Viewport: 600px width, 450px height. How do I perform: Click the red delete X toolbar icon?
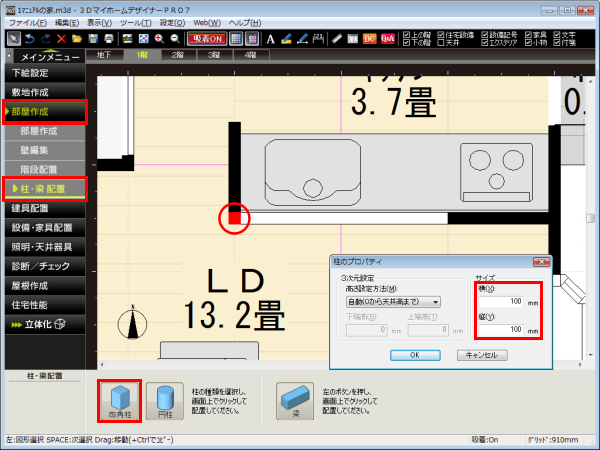pos(61,38)
